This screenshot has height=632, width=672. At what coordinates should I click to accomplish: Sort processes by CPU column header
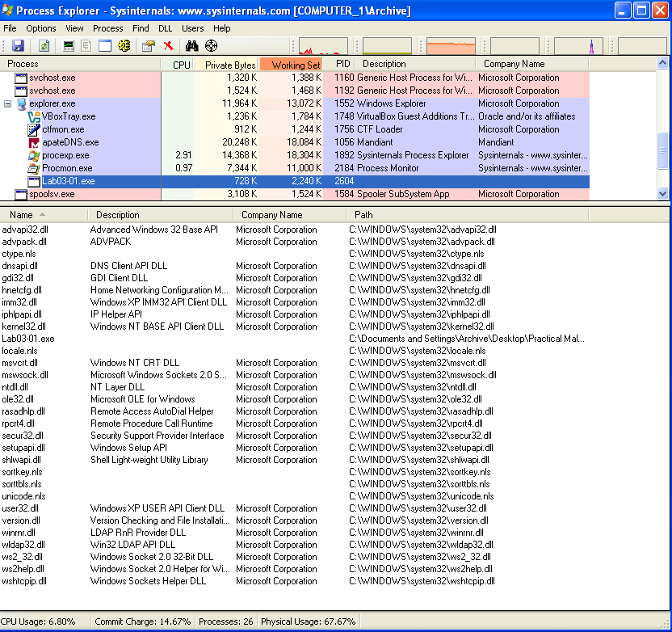(x=181, y=64)
